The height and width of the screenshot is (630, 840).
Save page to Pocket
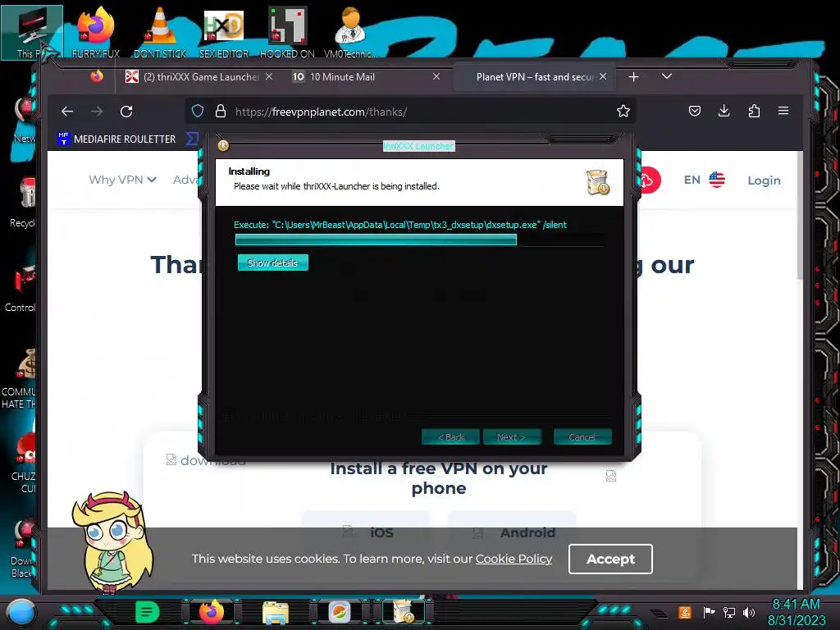[x=695, y=111]
